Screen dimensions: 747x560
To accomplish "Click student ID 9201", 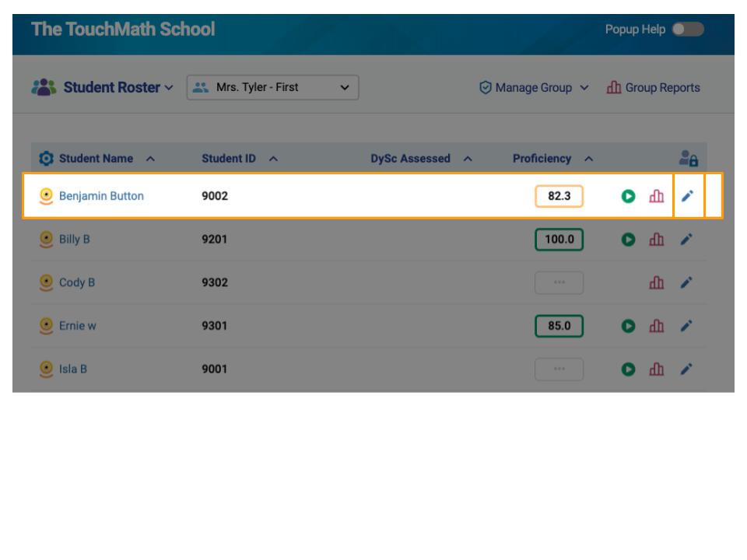I will pyautogui.click(x=215, y=239).
